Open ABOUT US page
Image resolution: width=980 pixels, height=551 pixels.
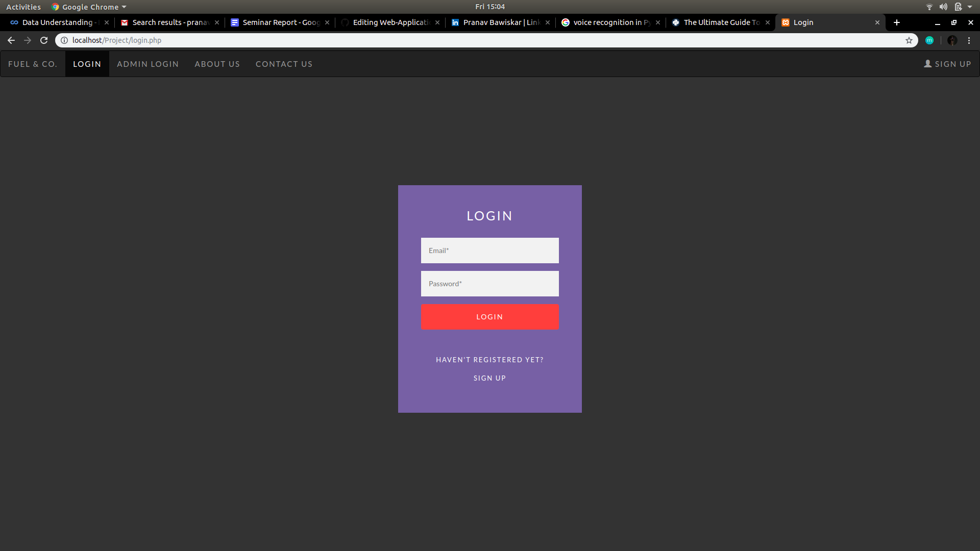coord(217,64)
